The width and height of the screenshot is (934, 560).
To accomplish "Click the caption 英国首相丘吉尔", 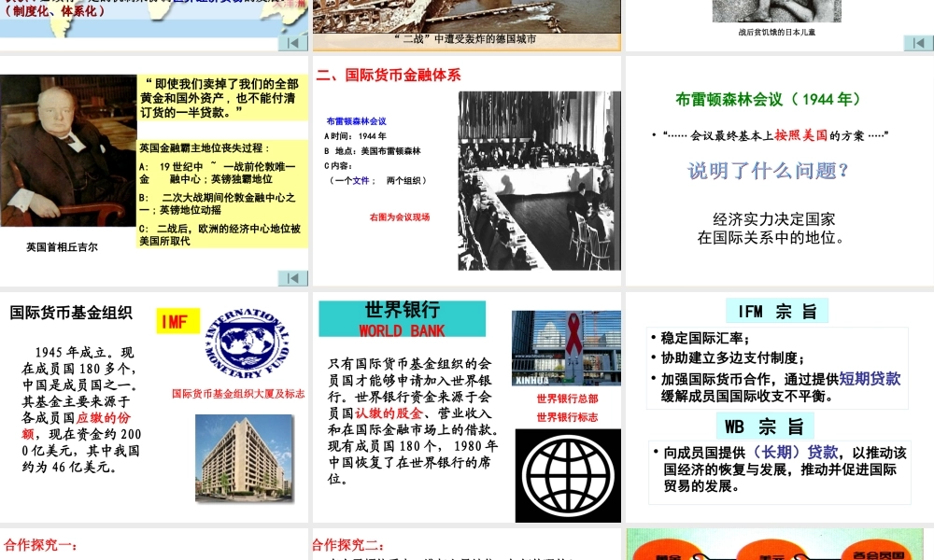I will click(x=62, y=247).
